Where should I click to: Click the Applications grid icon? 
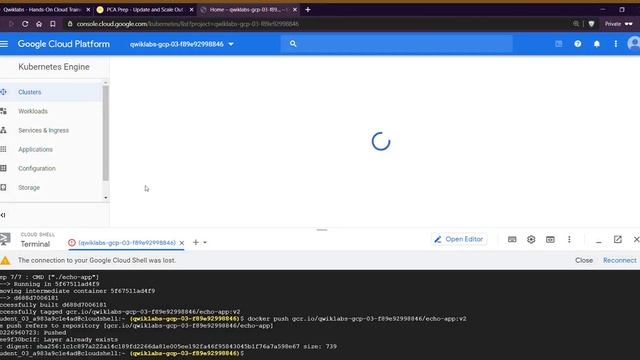pos(3,149)
